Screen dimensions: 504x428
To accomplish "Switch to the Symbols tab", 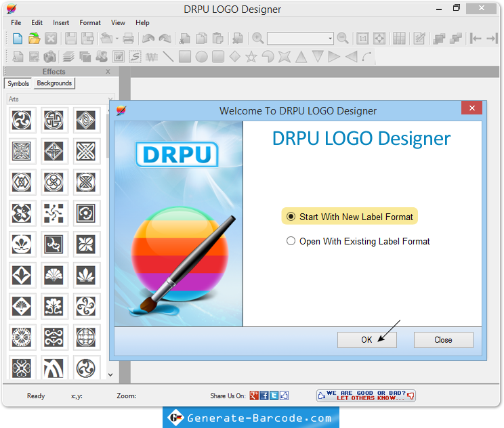I will click(18, 83).
